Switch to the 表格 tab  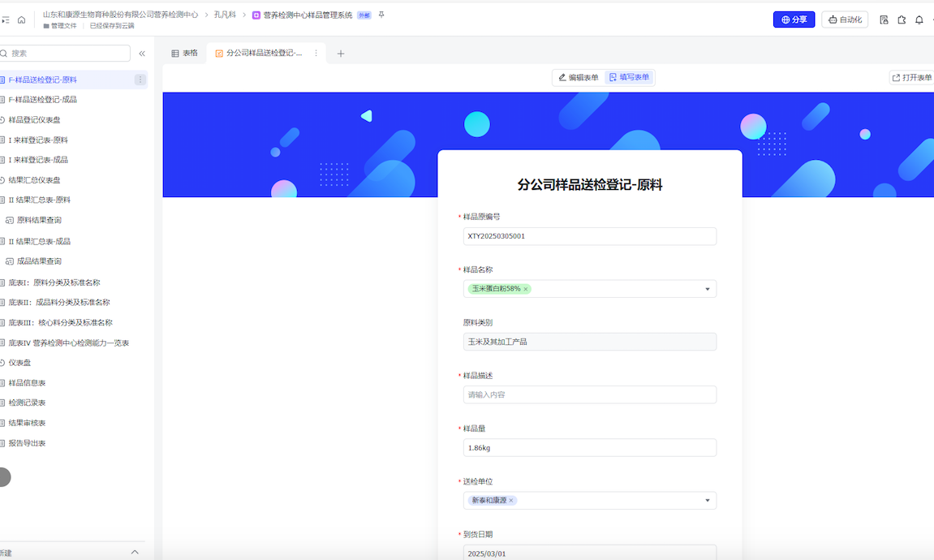[x=184, y=54]
